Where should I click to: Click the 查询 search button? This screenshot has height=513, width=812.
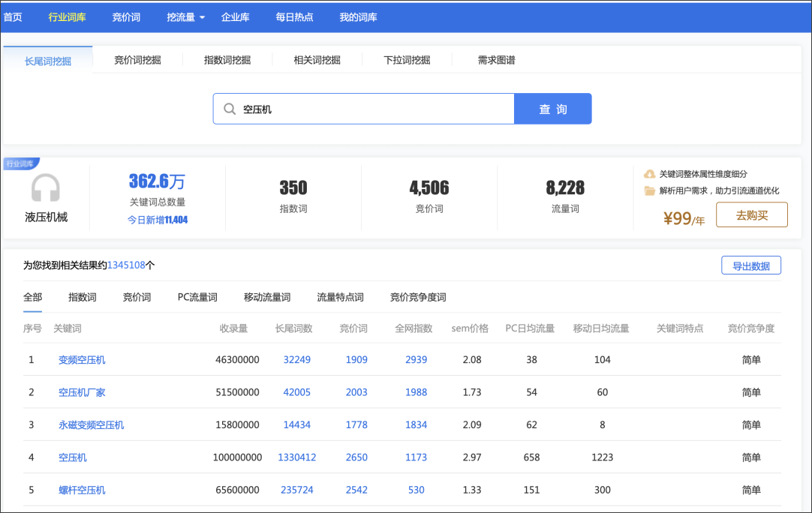coord(553,109)
